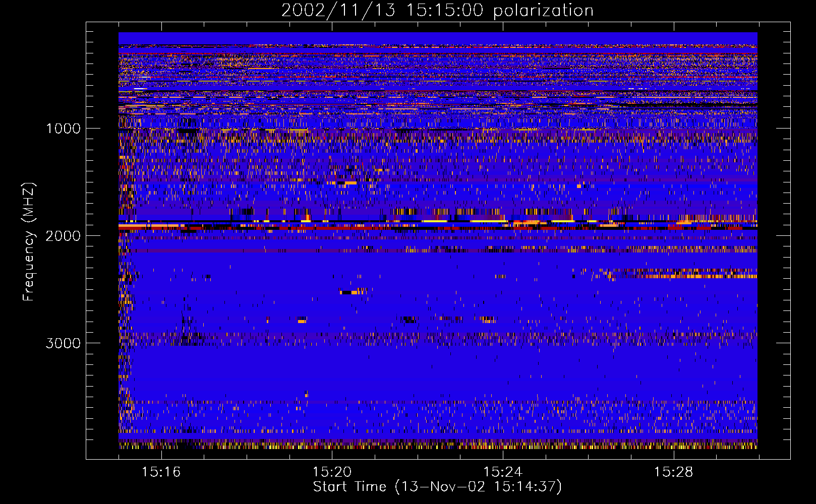This screenshot has height=504, width=816.
Task: Click the "Frequency (MHZ)" axis label
Action: click(29, 242)
